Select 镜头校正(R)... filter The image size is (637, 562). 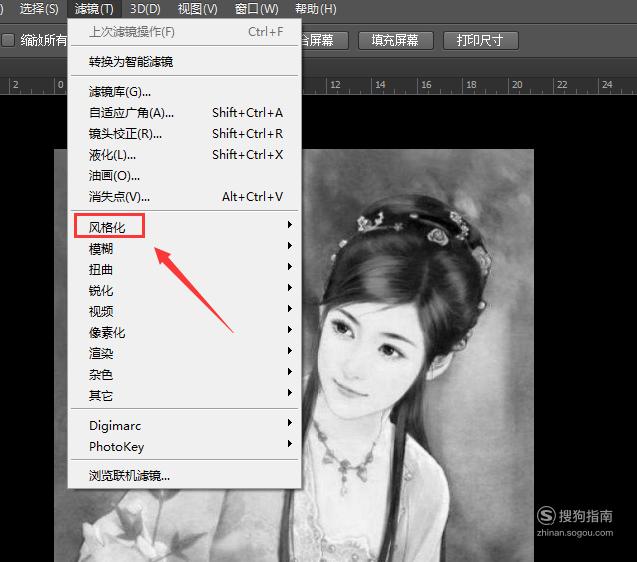click(x=185, y=134)
